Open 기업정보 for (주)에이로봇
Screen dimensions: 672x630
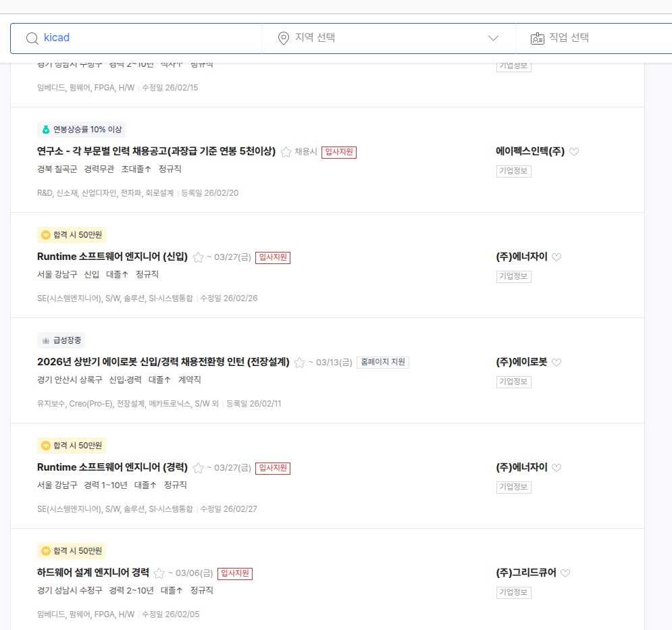(x=513, y=382)
